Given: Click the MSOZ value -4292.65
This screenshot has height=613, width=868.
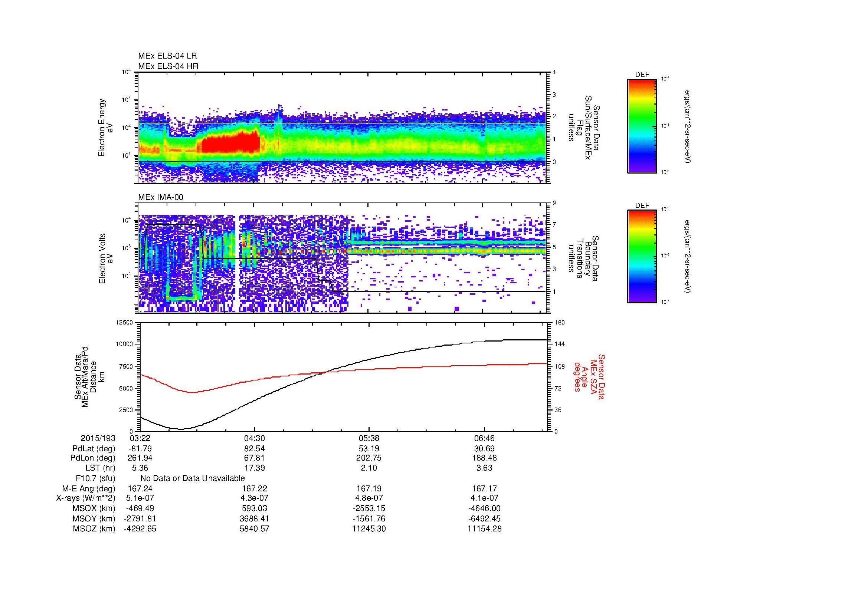Looking at the screenshot, I should [x=140, y=529].
